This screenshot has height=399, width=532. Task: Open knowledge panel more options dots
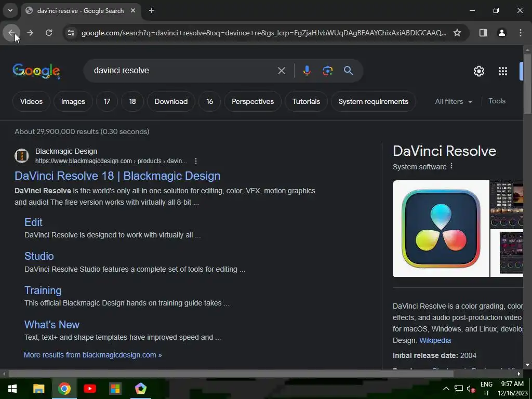click(x=451, y=166)
